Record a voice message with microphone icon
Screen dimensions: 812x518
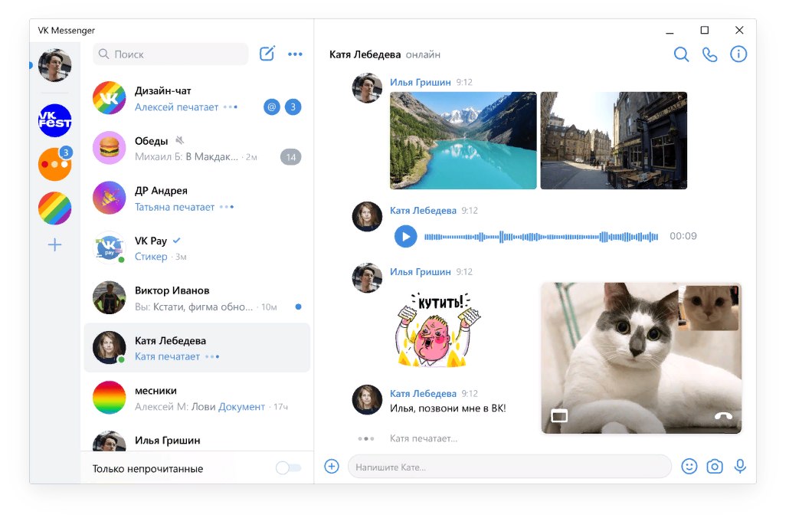click(741, 466)
